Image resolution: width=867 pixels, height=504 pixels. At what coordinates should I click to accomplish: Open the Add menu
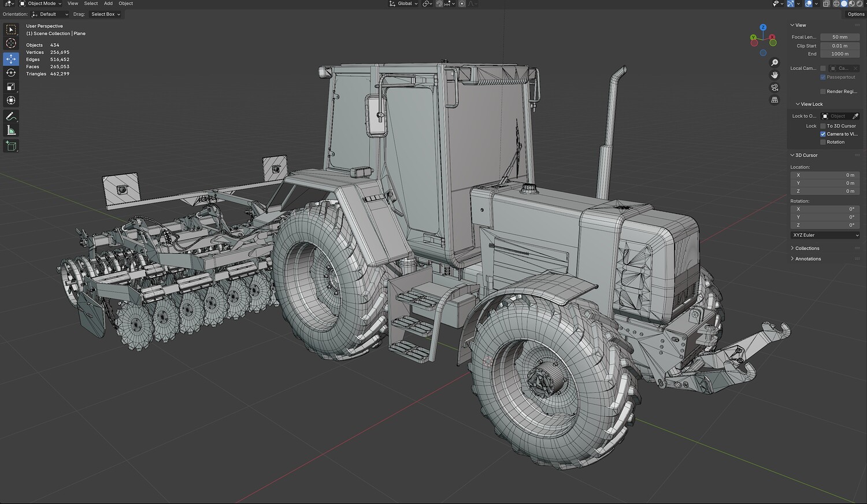(108, 3)
